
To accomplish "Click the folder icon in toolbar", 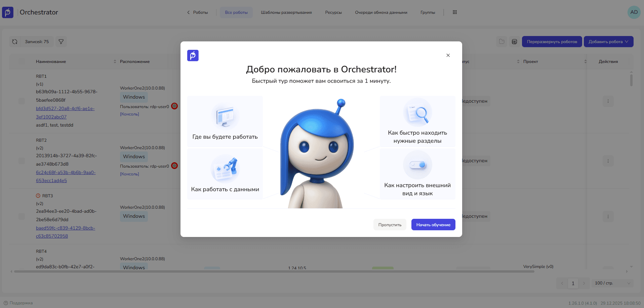I will (x=501, y=42).
